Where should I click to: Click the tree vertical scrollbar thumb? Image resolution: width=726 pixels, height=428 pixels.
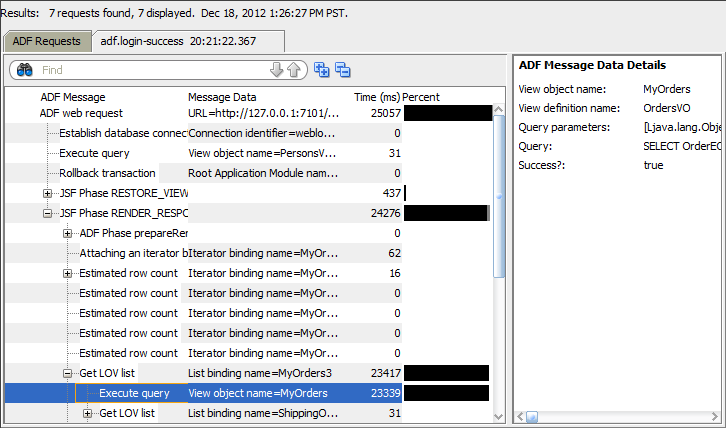(499, 196)
